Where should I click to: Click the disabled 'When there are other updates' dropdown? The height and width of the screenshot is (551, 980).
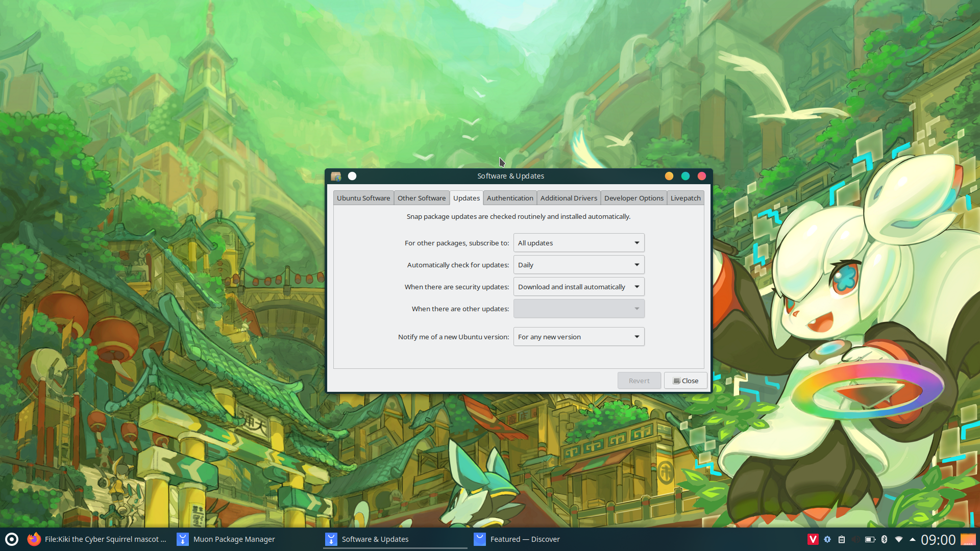tap(579, 309)
